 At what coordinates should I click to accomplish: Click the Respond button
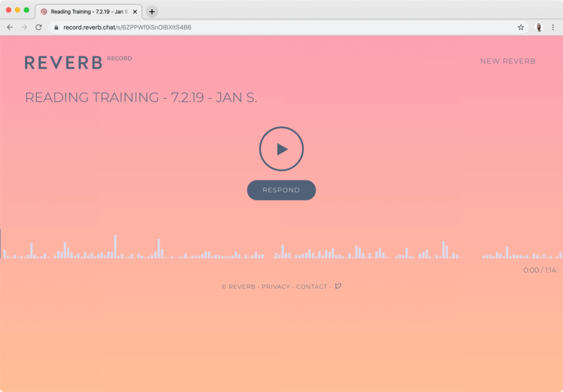pos(281,190)
